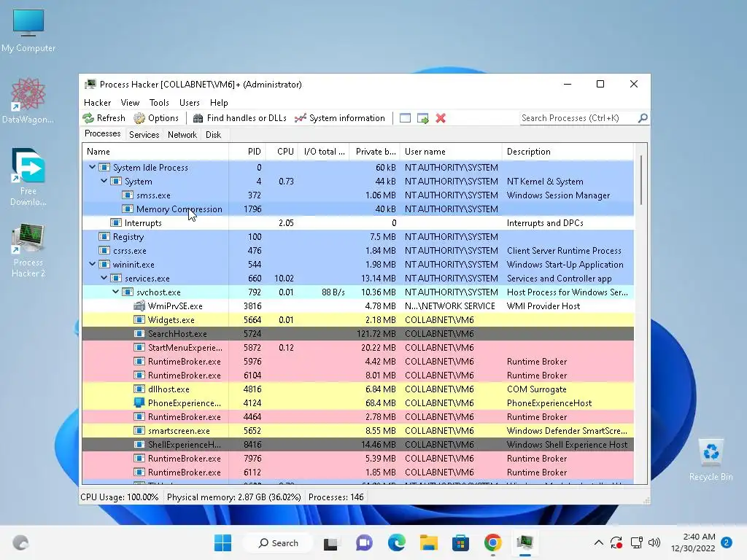
Task: Open the Process Hacker 2 desktop shortcut
Action: coord(28,251)
